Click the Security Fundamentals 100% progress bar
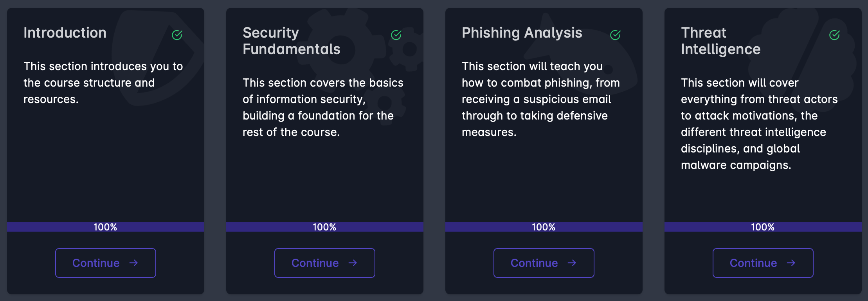This screenshot has width=868, height=301. click(324, 227)
